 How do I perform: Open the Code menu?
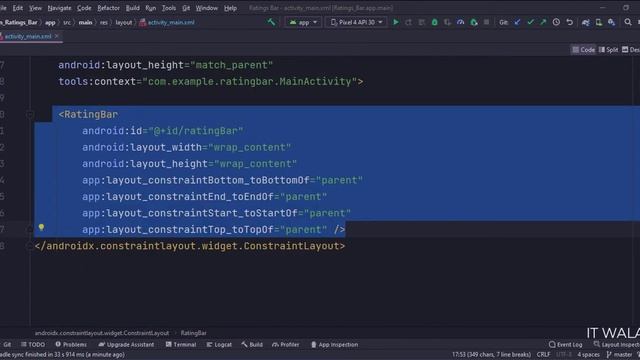84,8
